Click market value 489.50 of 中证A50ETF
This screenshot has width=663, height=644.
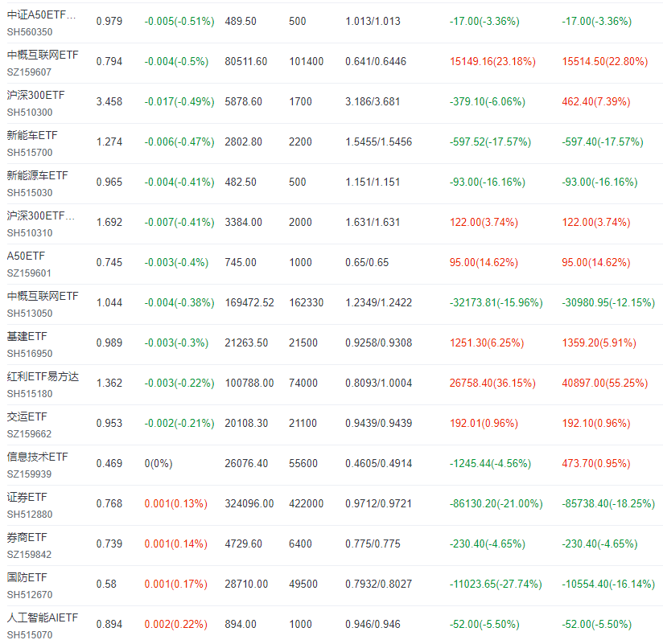pyautogui.click(x=241, y=21)
